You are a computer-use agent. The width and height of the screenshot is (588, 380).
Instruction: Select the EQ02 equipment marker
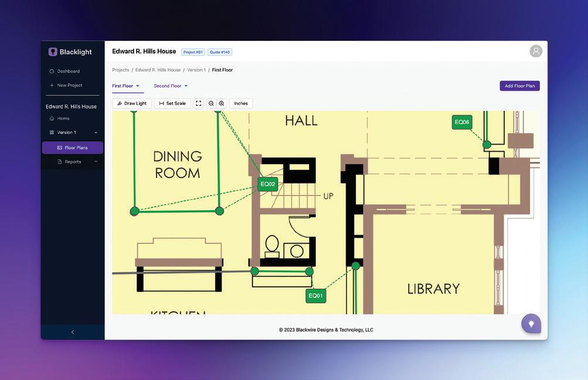point(268,184)
